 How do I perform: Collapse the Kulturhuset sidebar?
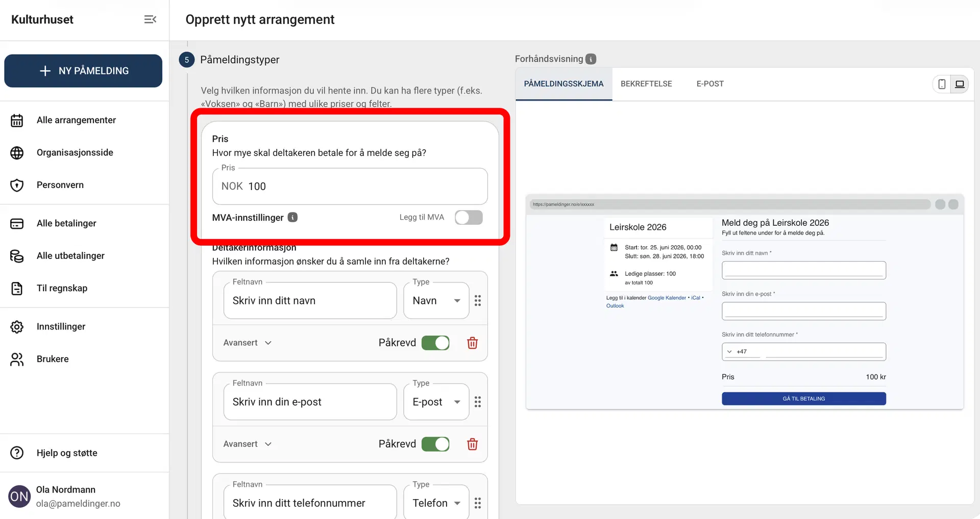pos(150,19)
